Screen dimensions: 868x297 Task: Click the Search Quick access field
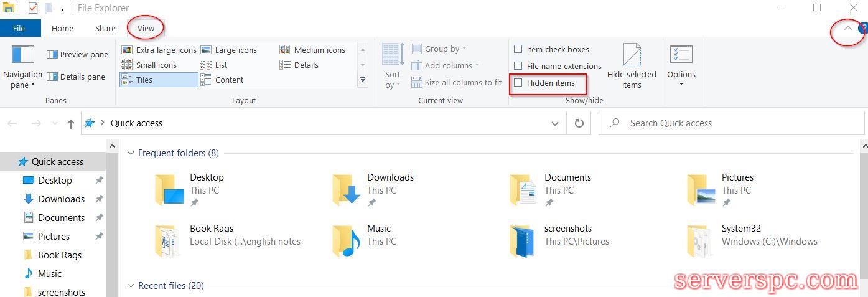(x=731, y=123)
